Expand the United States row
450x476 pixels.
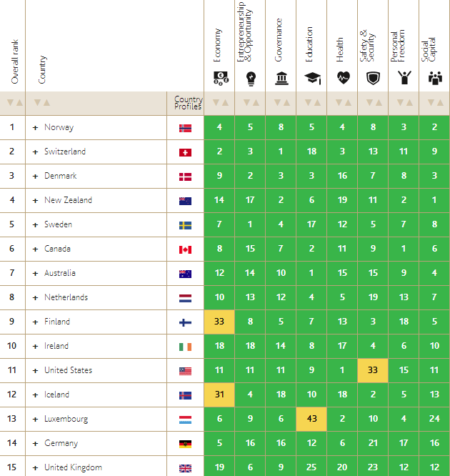[35, 371]
